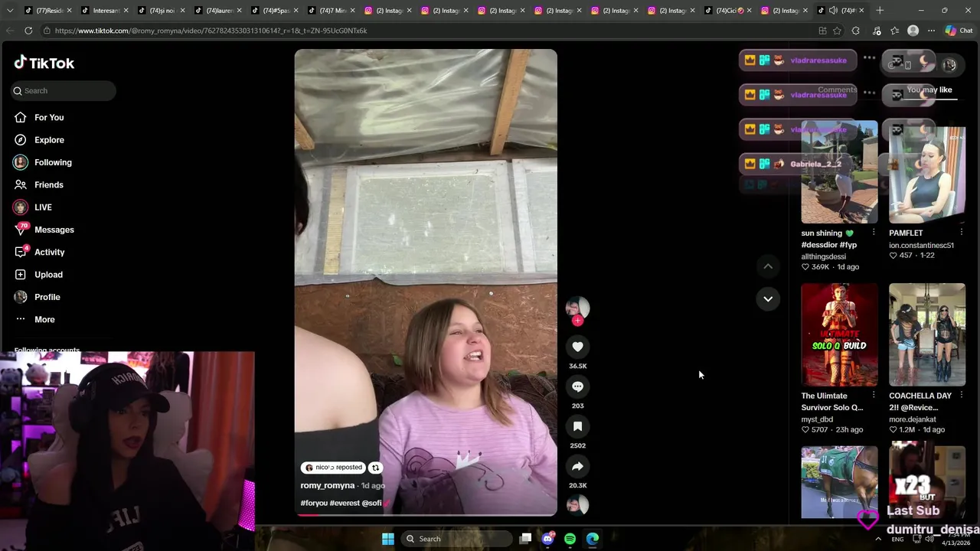Click the Upload plus icon in sidebar
The width and height of the screenshot is (980, 551).
pyautogui.click(x=21, y=274)
